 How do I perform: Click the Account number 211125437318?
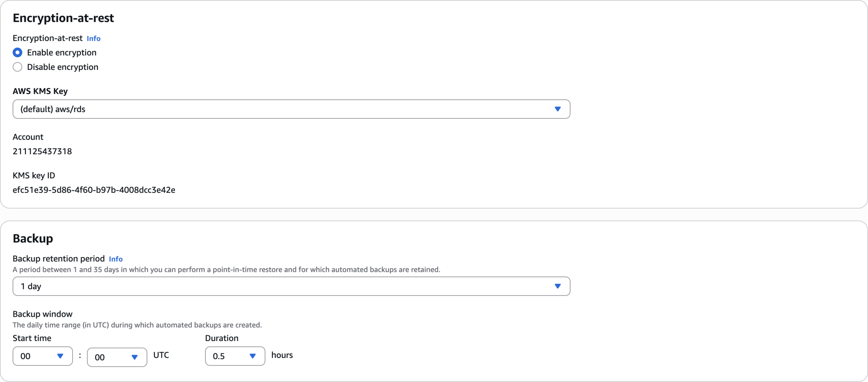(42, 151)
